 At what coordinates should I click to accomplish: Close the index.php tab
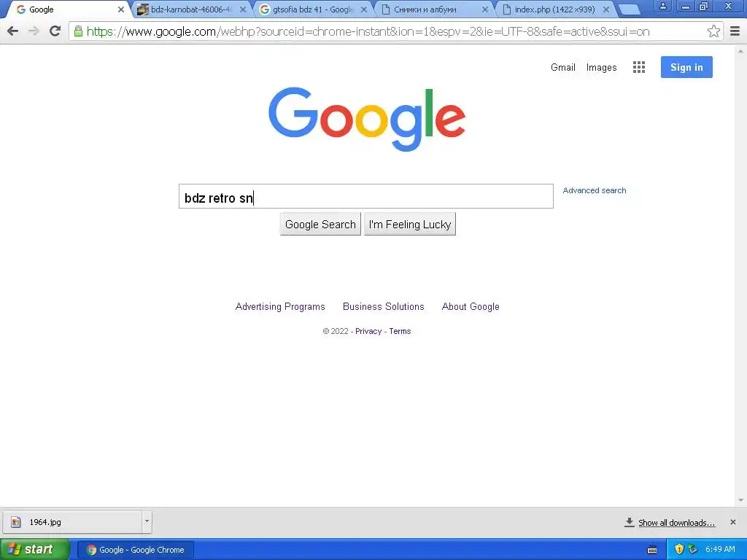[x=606, y=9]
